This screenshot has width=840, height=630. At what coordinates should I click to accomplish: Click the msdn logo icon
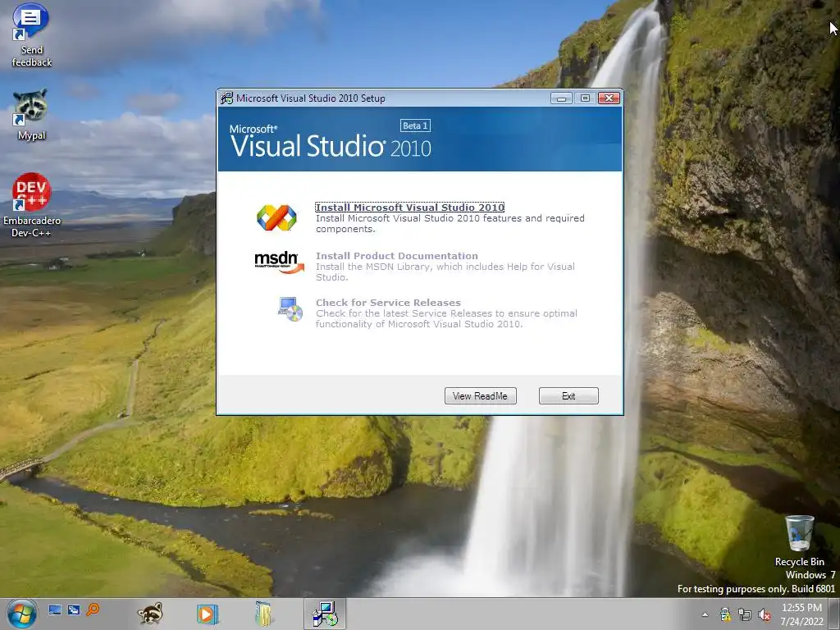pyautogui.click(x=279, y=262)
